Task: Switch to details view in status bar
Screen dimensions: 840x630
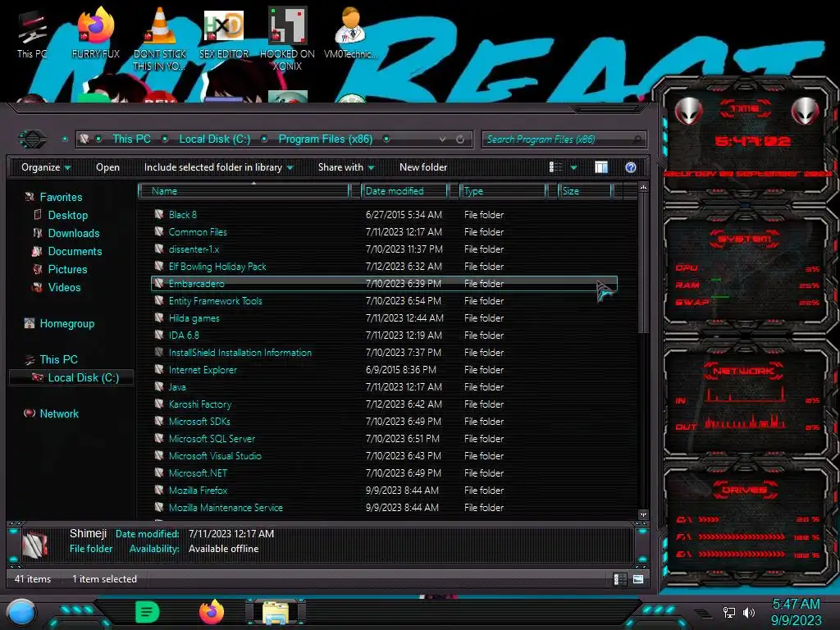Action: 619,579
